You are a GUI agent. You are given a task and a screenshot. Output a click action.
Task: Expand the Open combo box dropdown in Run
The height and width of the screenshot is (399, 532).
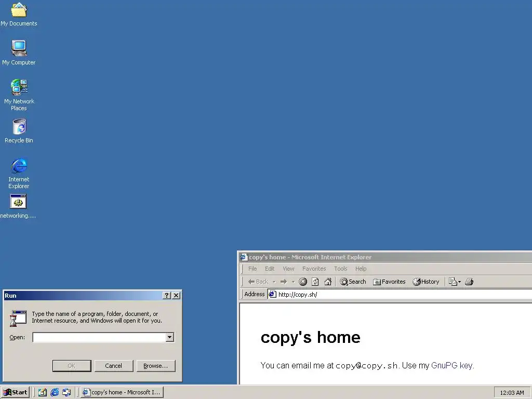[x=170, y=337]
